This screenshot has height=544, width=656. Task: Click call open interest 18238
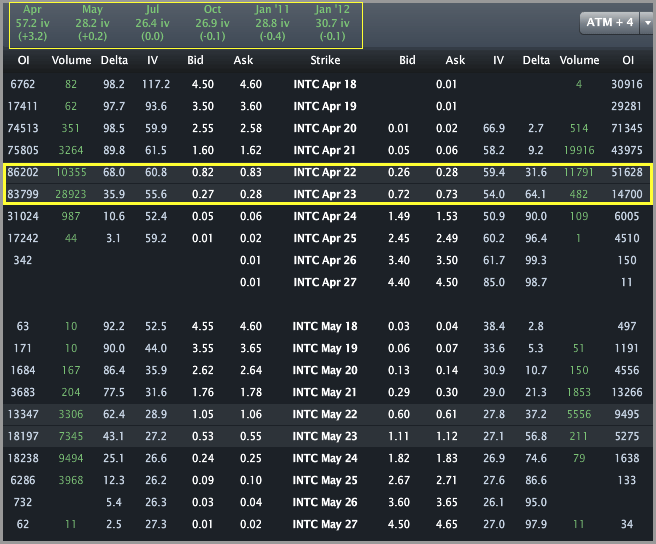point(23,458)
